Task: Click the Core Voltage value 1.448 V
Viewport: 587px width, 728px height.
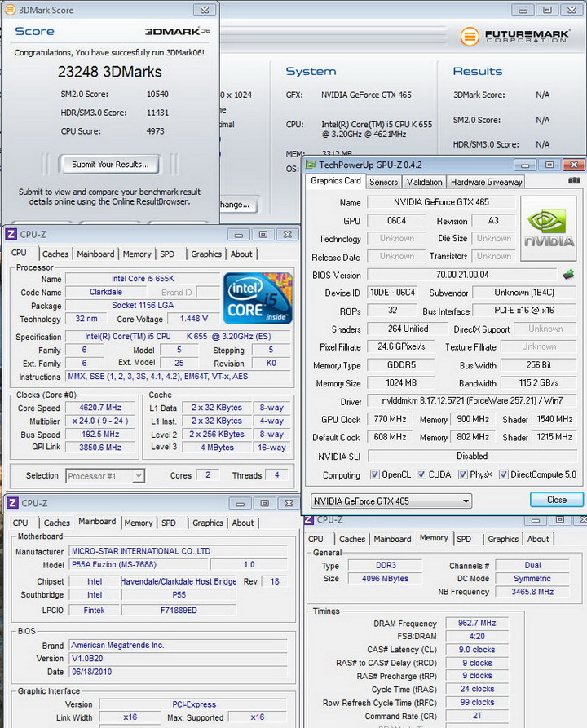Action: click(194, 319)
